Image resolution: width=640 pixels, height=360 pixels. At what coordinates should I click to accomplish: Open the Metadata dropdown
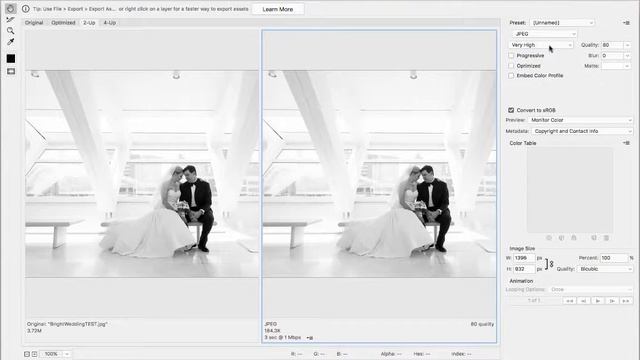click(x=582, y=131)
